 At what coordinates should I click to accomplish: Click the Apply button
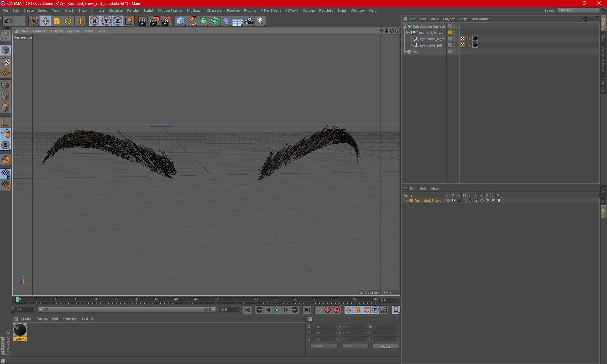[385, 346]
